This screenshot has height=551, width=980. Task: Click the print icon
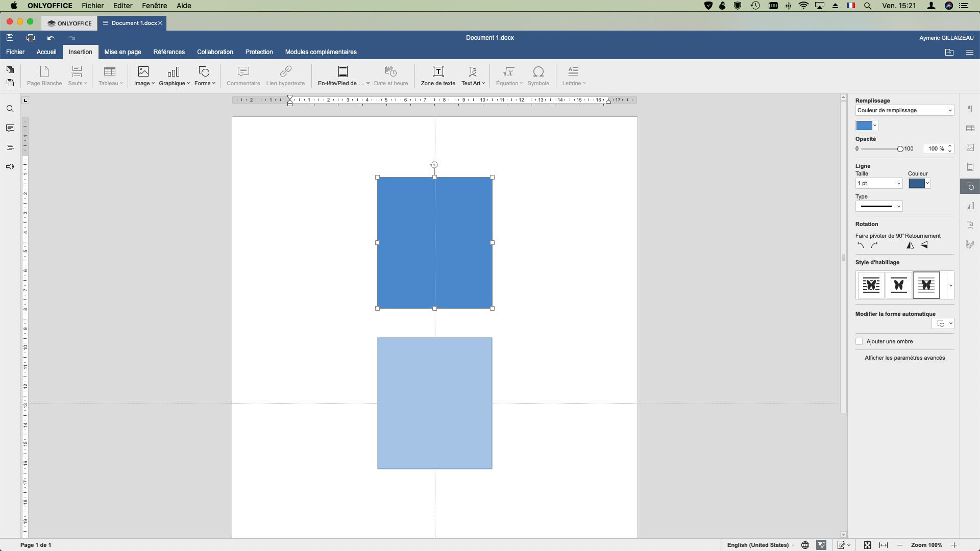point(31,38)
